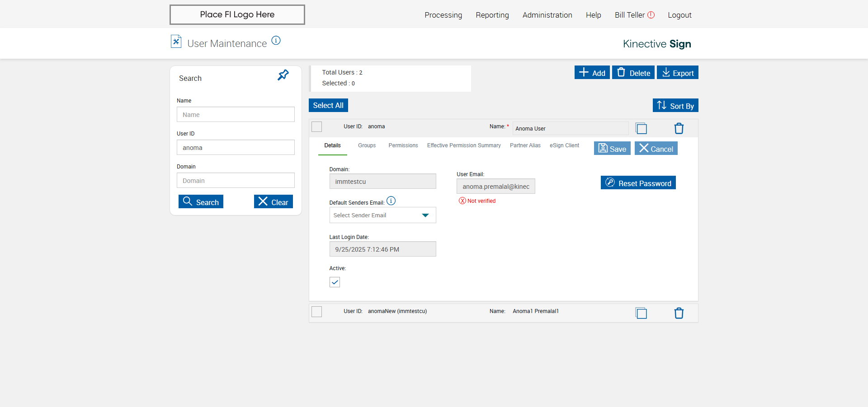868x407 pixels.
Task: Copy the anomaNew user record
Action: pos(641,313)
